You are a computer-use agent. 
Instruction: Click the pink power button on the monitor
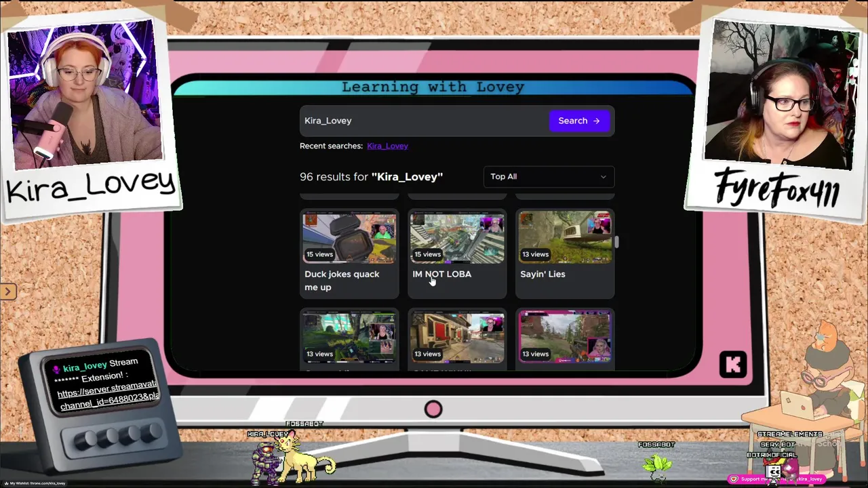(x=433, y=409)
